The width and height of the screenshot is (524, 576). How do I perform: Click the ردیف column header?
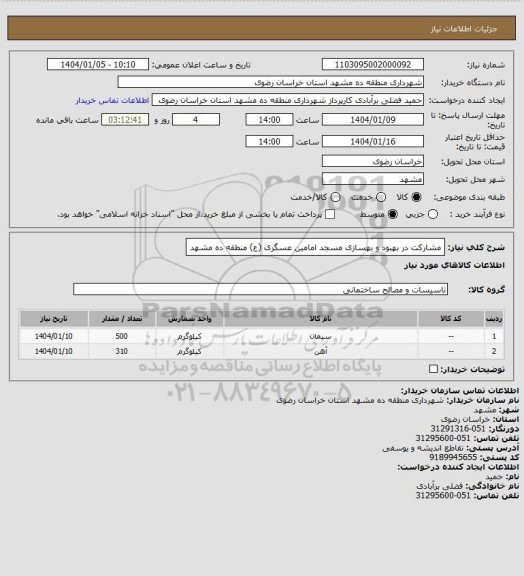point(494,318)
